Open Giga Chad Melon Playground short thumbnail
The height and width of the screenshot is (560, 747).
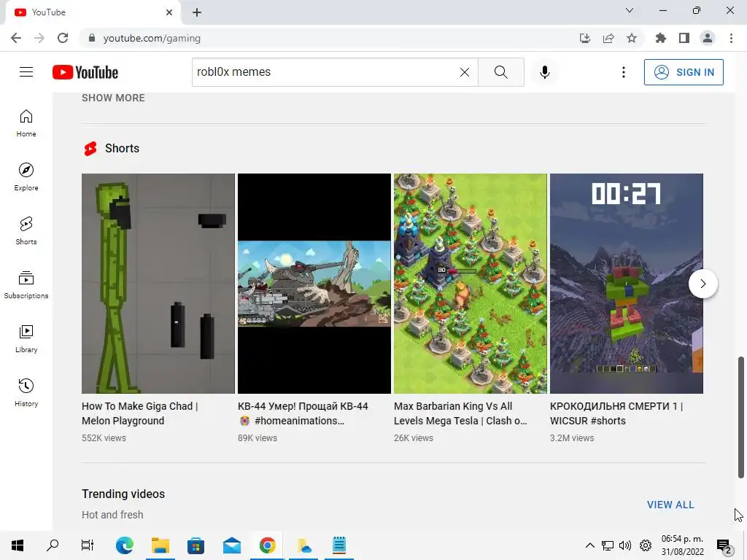[158, 284]
